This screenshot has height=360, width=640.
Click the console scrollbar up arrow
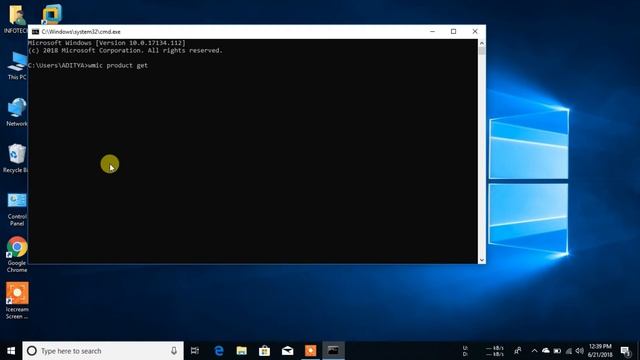482,43
